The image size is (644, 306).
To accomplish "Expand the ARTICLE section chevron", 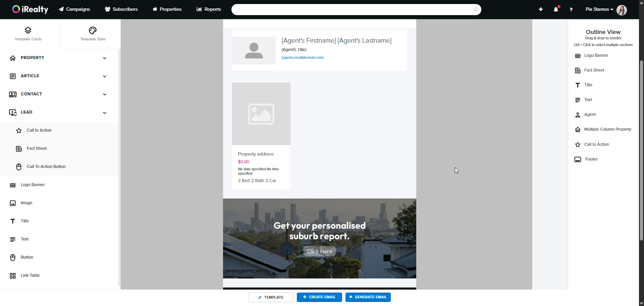I will (105, 76).
